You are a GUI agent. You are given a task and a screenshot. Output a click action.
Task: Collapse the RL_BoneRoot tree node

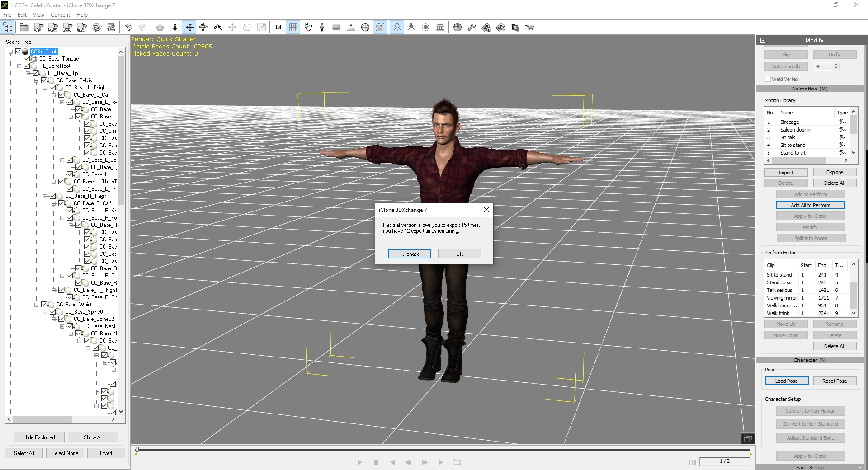coord(19,66)
